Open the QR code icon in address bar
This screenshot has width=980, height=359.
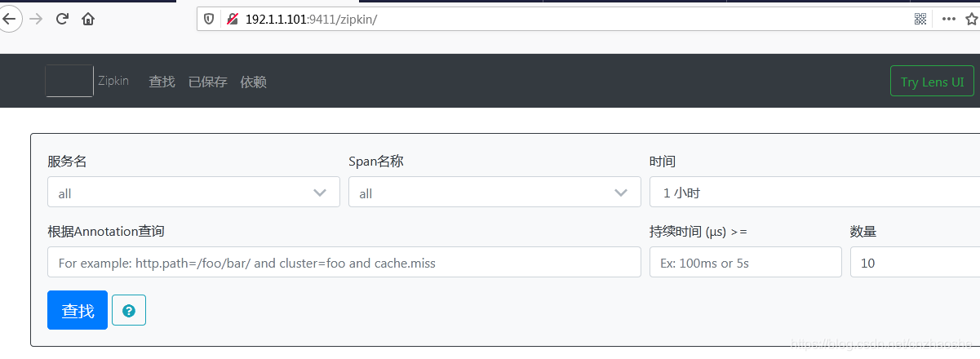tap(920, 20)
